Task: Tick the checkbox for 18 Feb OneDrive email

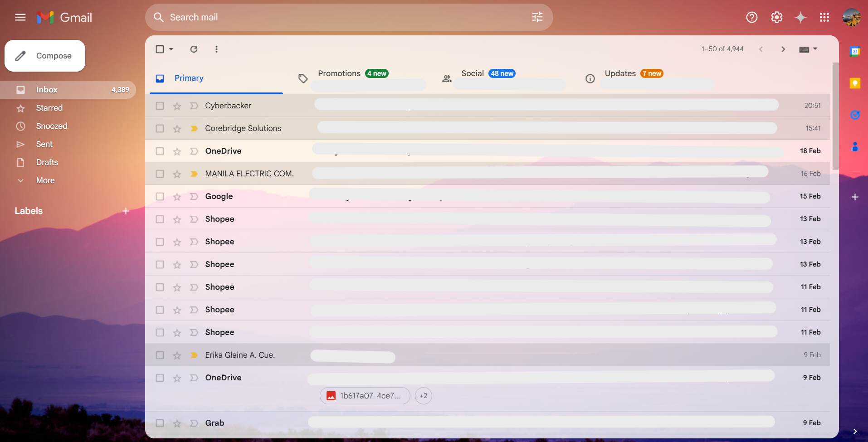Action: point(160,151)
